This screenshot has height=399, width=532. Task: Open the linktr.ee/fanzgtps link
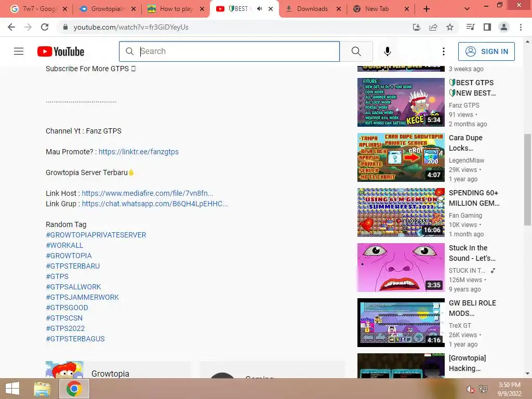(x=138, y=152)
